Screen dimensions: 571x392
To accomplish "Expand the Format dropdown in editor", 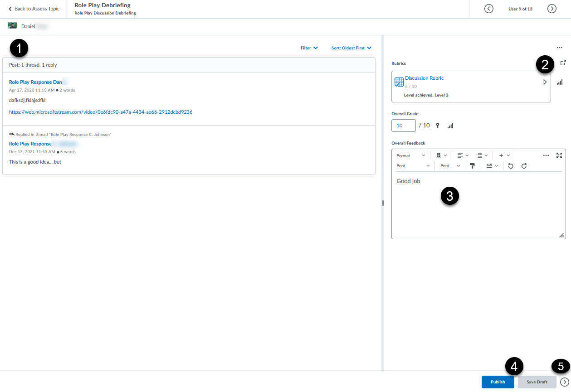I will [410, 155].
